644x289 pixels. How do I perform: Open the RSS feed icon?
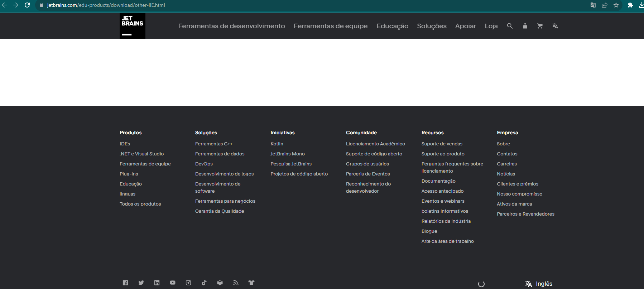tap(236, 283)
